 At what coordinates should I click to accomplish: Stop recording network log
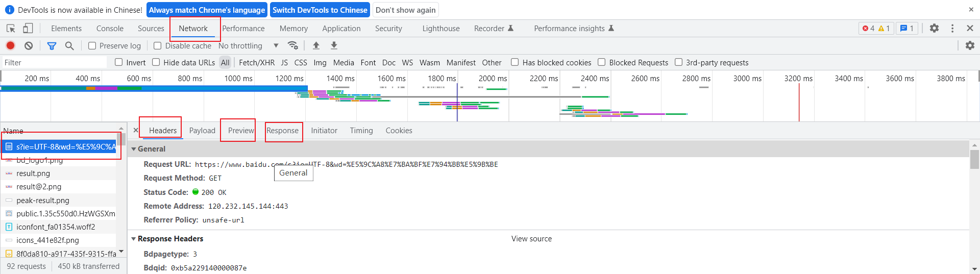(x=10, y=45)
